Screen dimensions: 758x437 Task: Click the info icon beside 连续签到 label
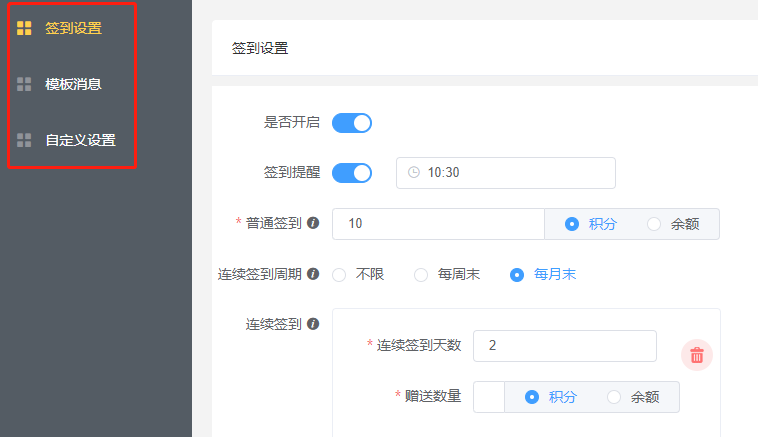click(x=313, y=324)
